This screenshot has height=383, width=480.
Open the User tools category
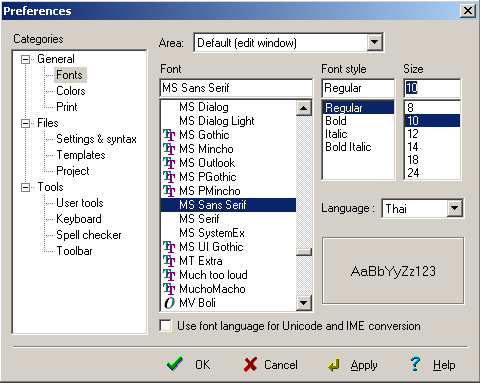click(x=80, y=203)
